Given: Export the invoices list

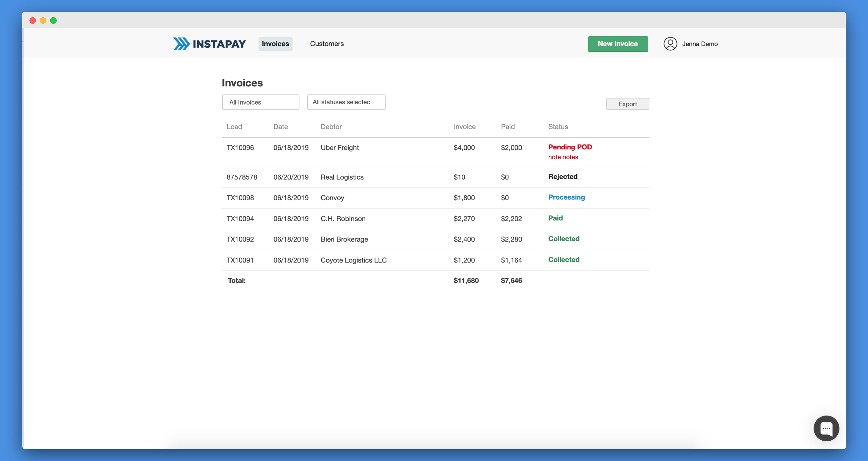Looking at the screenshot, I should point(627,104).
